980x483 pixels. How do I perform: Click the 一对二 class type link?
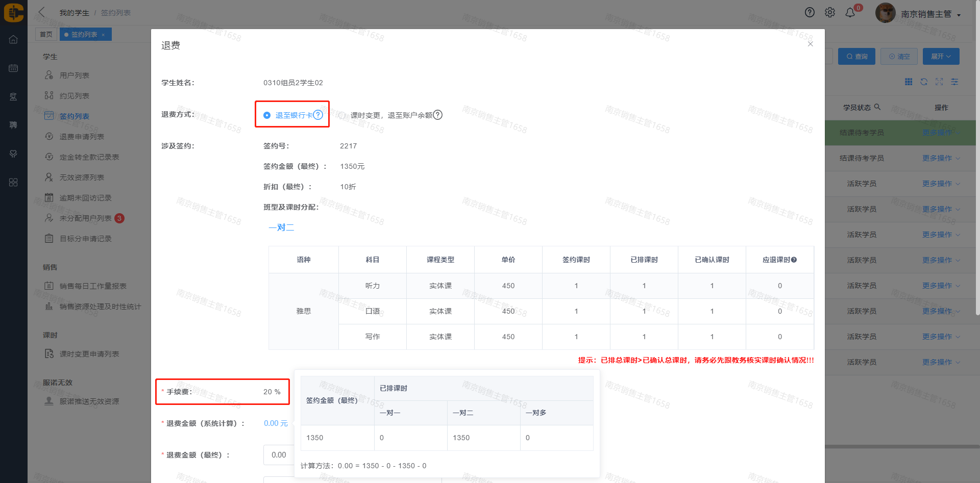tap(281, 227)
